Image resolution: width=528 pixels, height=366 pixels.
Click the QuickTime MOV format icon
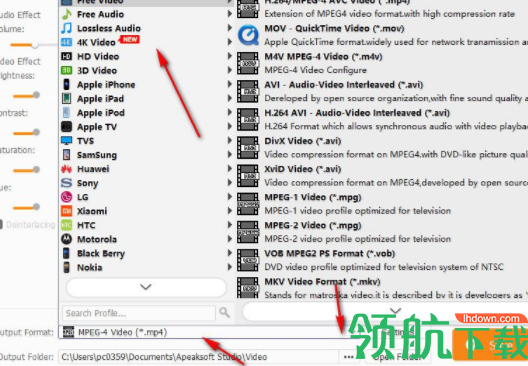point(248,35)
